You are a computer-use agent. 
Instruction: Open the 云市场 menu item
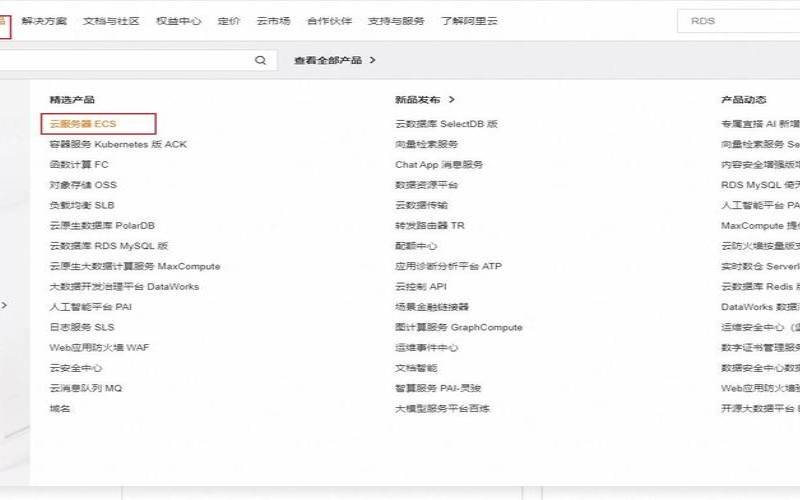tap(273, 21)
